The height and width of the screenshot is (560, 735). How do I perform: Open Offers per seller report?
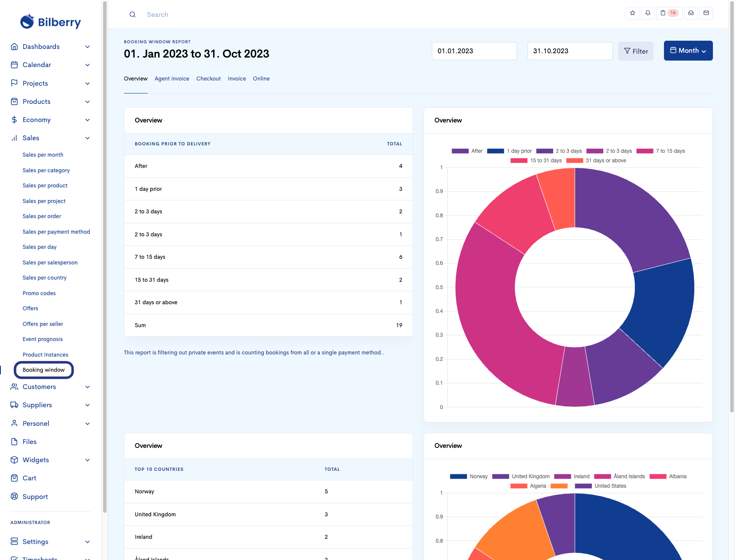pyautogui.click(x=43, y=324)
